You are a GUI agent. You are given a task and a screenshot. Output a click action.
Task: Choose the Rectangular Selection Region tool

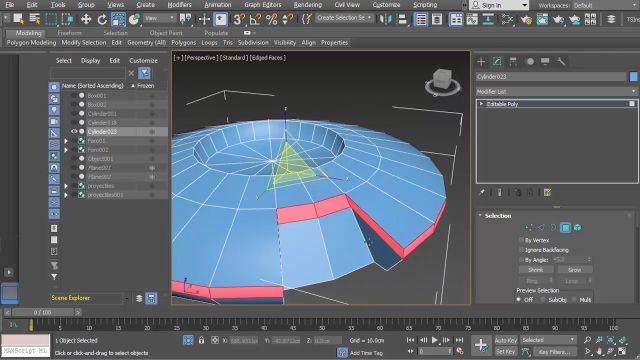51,19
